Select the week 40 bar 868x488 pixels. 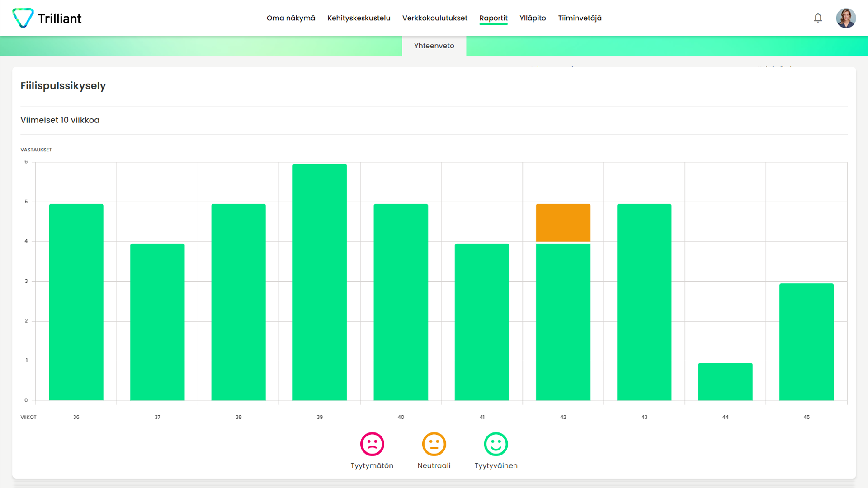pos(401,302)
